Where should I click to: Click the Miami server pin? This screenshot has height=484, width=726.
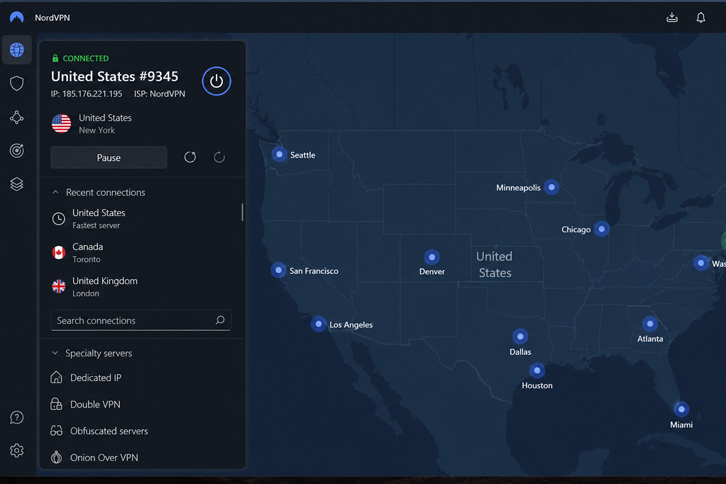click(x=681, y=409)
